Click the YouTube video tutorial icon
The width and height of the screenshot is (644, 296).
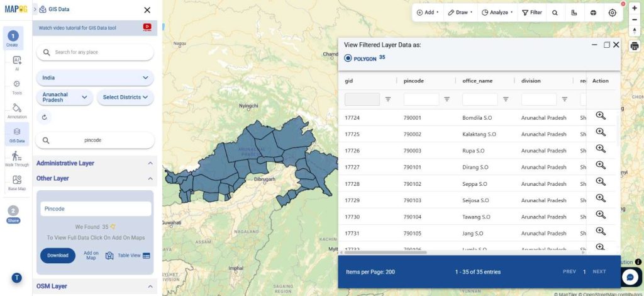pyautogui.click(x=147, y=27)
